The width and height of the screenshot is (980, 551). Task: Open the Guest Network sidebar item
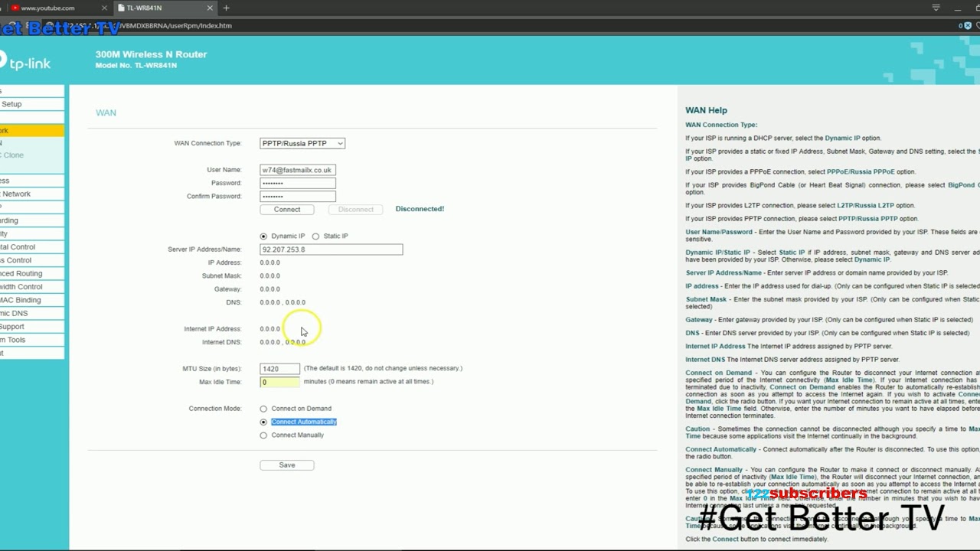tap(31, 194)
